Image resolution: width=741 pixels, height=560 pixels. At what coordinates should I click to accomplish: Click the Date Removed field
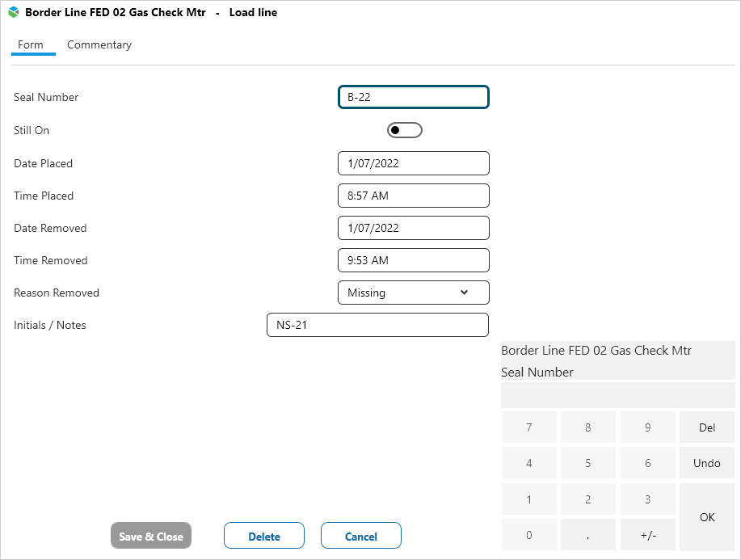(413, 228)
